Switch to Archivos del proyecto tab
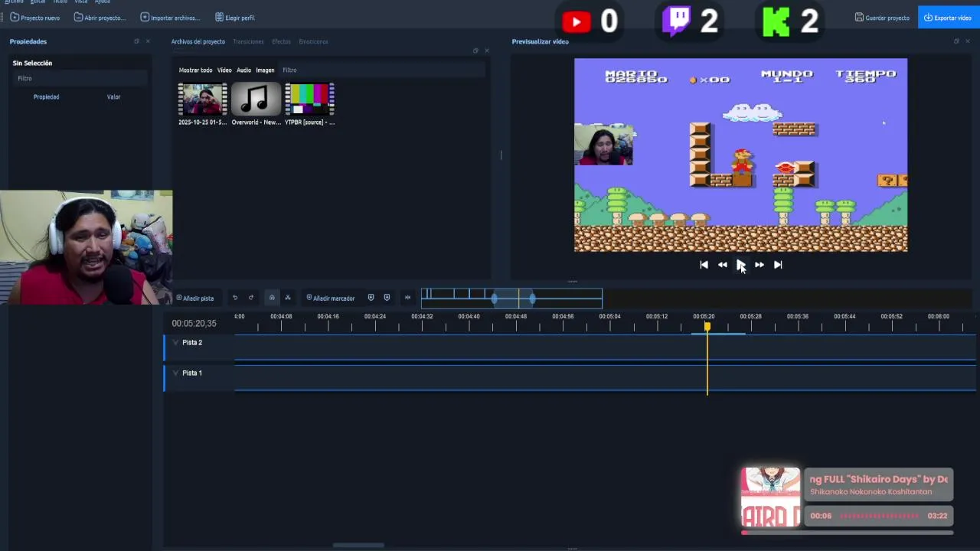The width and height of the screenshot is (980, 551). pos(198,41)
